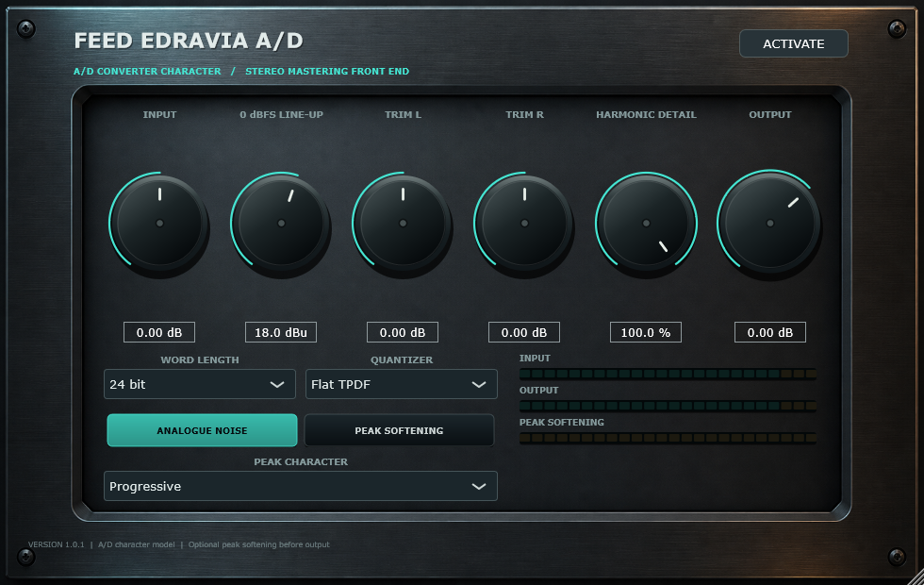The width and height of the screenshot is (924, 585).
Task: Enable the PEAK SOFTENING button
Action: 399,430
